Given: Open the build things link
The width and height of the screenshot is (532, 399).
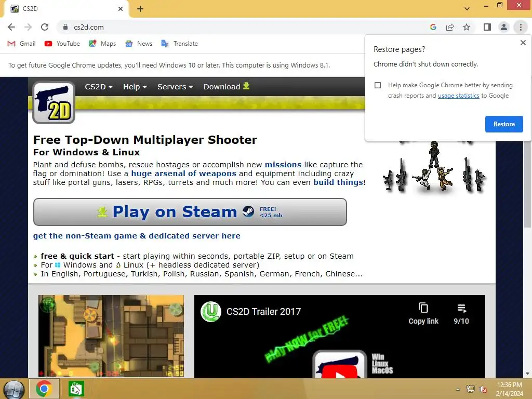Looking at the screenshot, I should click(x=338, y=182).
